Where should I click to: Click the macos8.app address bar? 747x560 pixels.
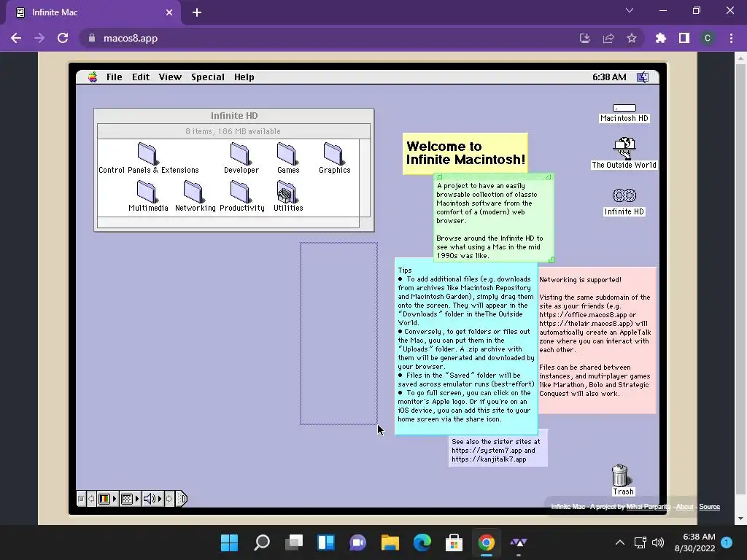click(x=329, y=38)
